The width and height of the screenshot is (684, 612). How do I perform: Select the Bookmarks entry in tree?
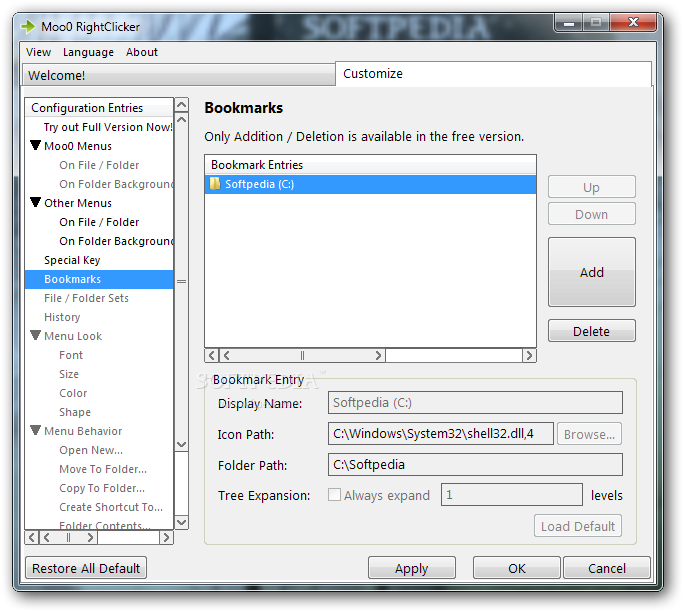pos(99,279)
